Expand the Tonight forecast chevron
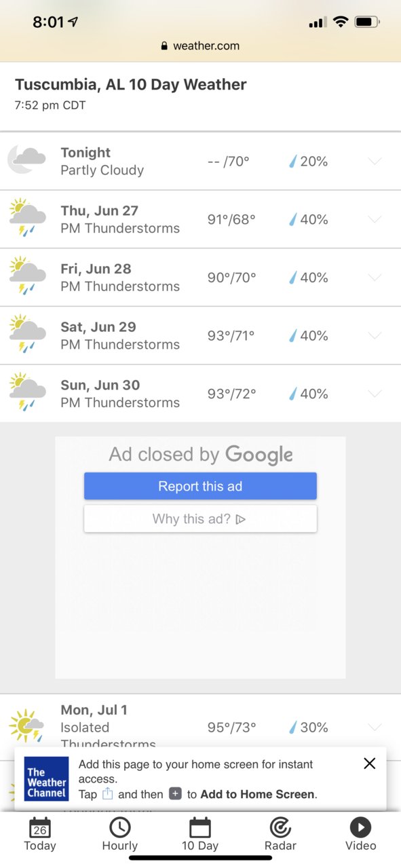The width and height of the screenshot is (401, 868). click(375, 162)
